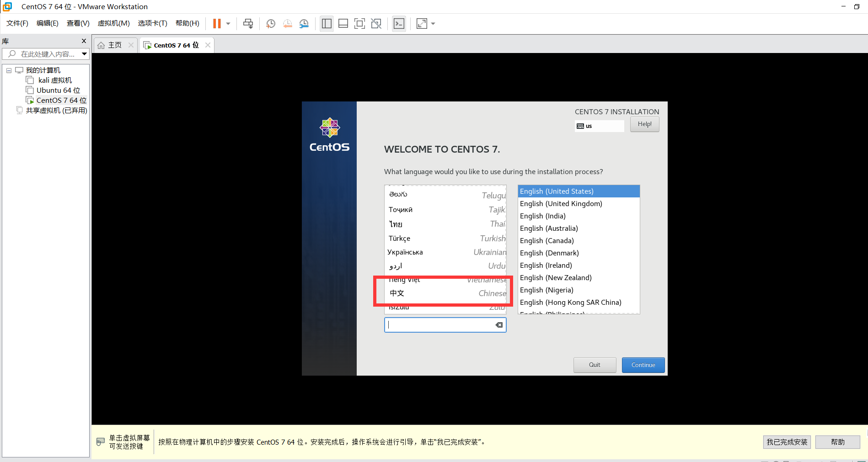Click the 帮助 button in the bottom bar

[x=838, y=442]
